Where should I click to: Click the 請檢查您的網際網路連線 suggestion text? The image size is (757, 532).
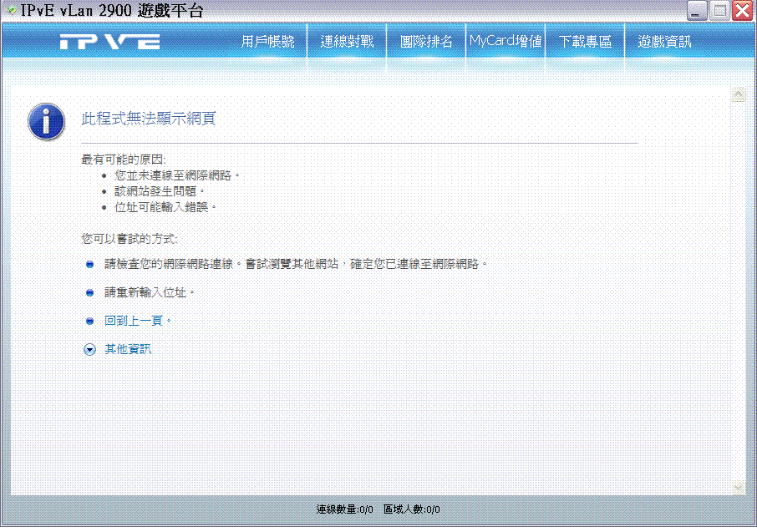coord(296,264)
